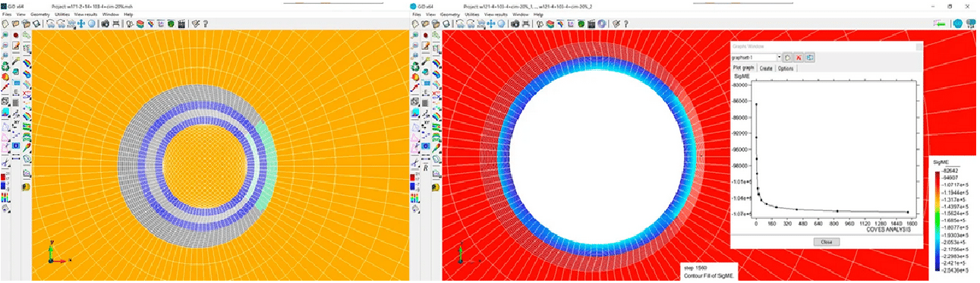Select the pan arrows tool in left window toolbar
The height and width of the screenshot is (283, 980).
[x=81, y=24]
